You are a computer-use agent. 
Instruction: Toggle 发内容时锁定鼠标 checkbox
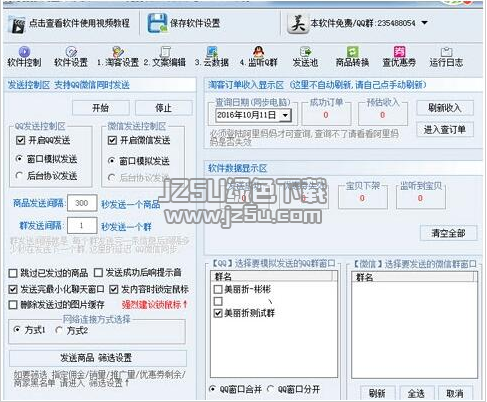pyautogui.click(x=114, y=289)
